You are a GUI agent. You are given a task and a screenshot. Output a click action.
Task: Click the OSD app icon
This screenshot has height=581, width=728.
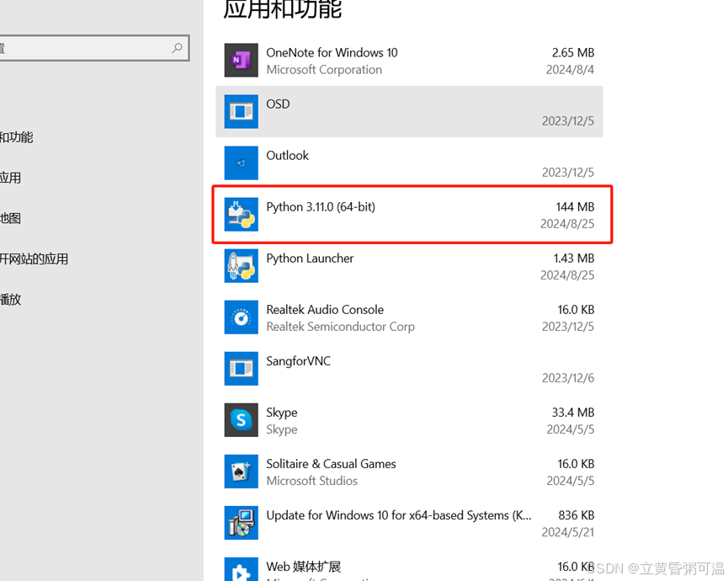point(241,111)
